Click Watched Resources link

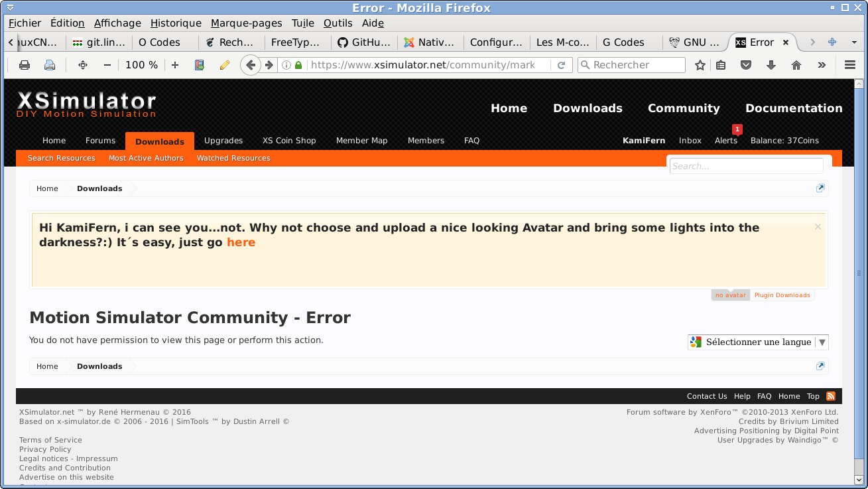point(233,158)
